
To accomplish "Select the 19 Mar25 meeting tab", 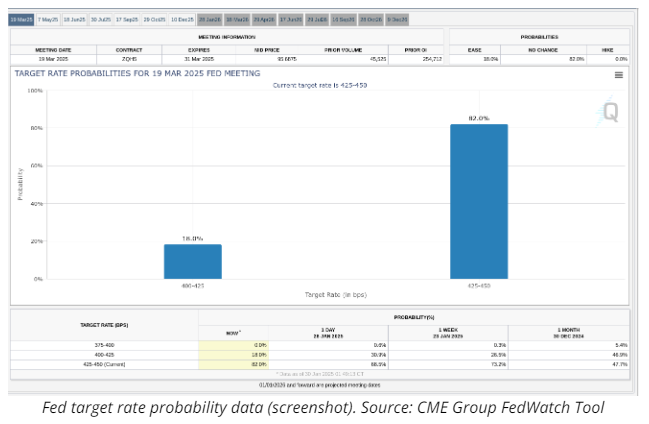I will pyautogui.click(x=21, y=19).
